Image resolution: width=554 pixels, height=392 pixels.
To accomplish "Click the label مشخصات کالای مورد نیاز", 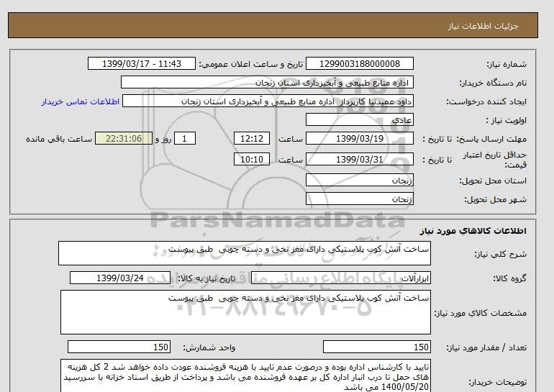I will [x=481, y=313].
